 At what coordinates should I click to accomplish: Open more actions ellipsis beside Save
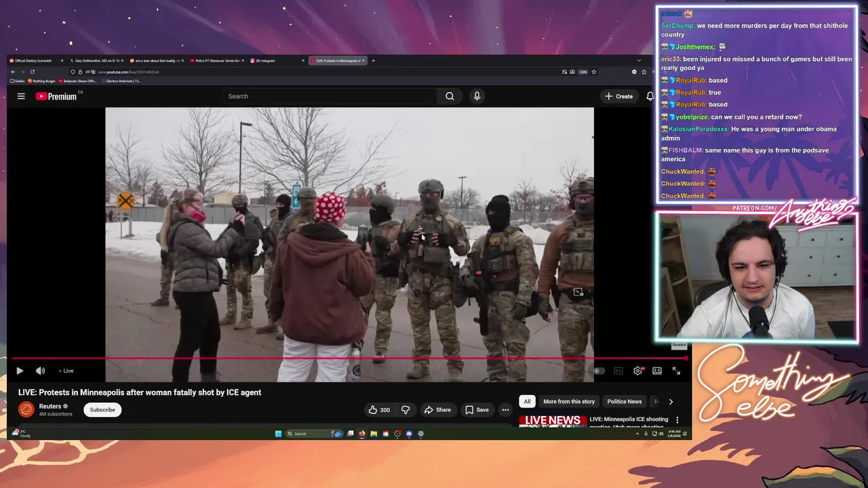tap(505, 409)
